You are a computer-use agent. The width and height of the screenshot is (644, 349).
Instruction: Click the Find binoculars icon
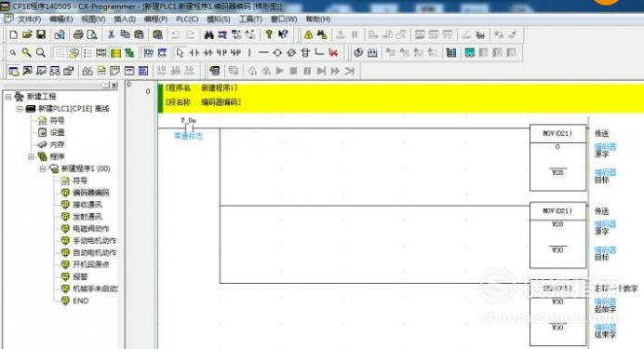(x=208, y=34)
